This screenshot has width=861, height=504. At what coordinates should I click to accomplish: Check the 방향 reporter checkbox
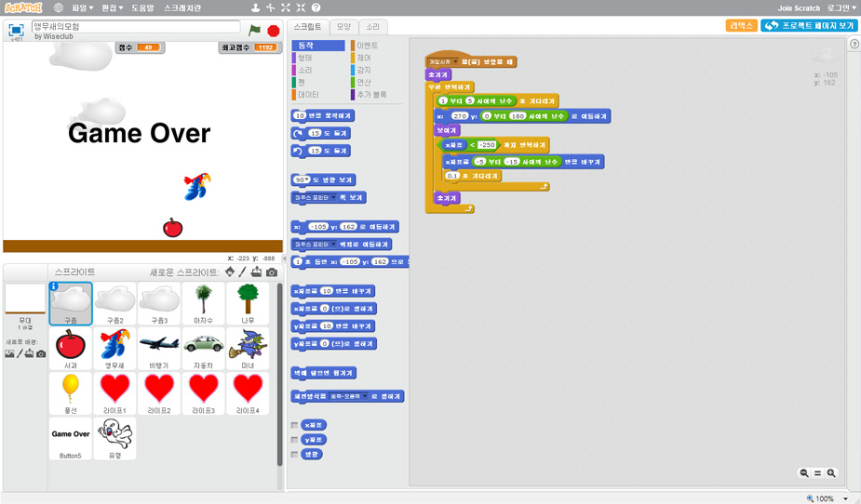(x=295, y=455)
